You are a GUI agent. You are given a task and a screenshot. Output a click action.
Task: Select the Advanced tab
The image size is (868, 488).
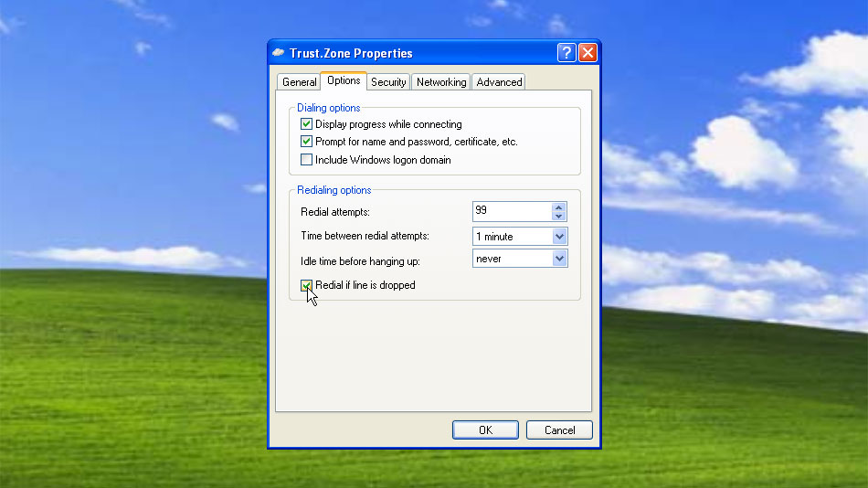(499, 82)
